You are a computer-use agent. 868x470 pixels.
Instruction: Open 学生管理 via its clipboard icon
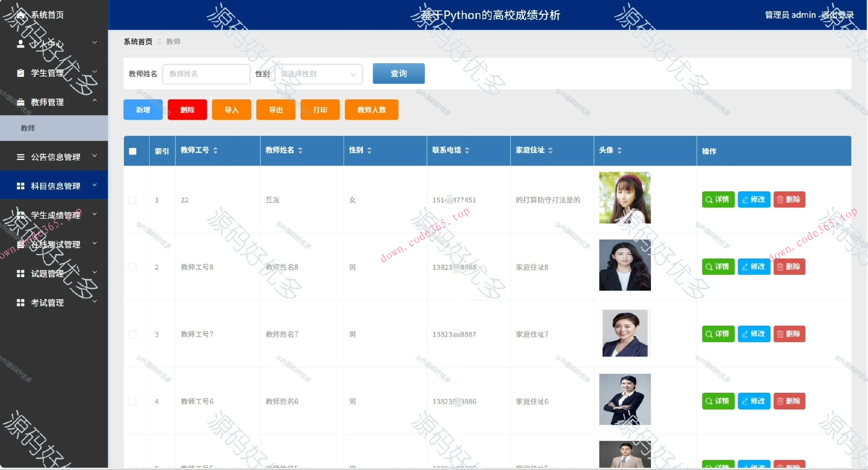(x=20, y=72)
